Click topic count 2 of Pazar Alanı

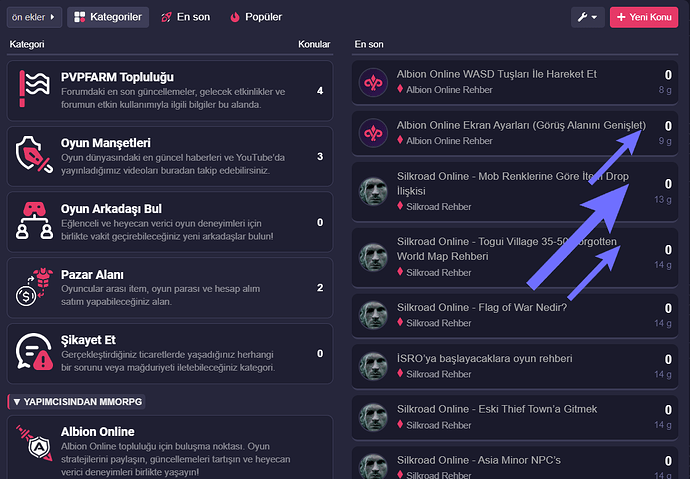tap(320, 288)
